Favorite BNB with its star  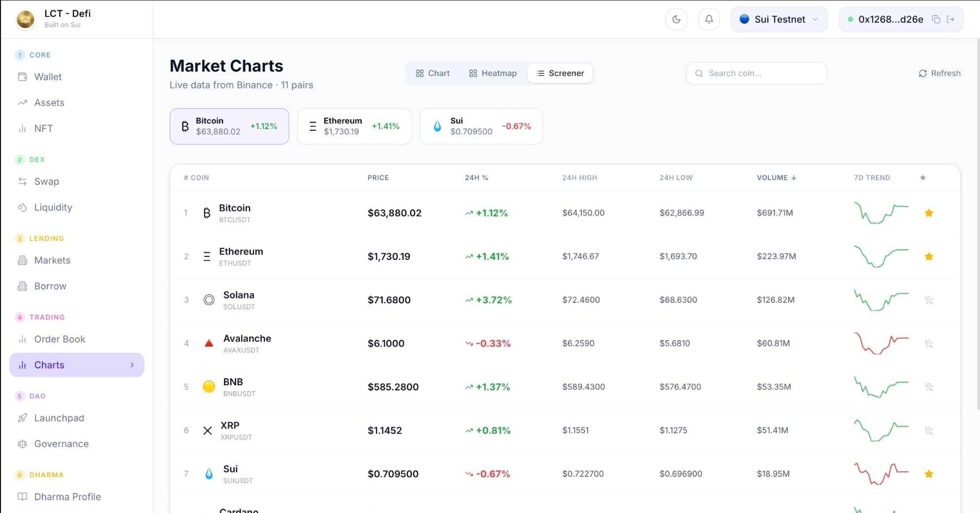pos(929,387)
